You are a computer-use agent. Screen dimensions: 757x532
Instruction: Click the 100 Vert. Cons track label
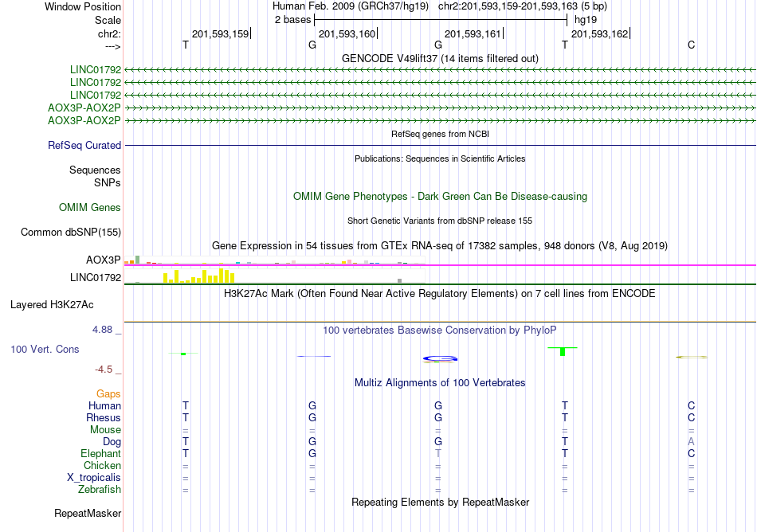pyautogui.click(x=45, y=349)
